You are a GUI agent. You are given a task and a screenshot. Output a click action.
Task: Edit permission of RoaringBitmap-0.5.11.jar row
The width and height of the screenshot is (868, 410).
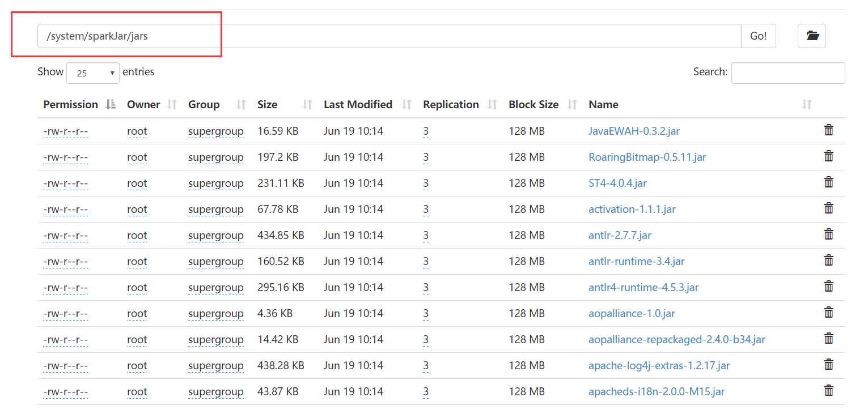[x=66, y=157]
